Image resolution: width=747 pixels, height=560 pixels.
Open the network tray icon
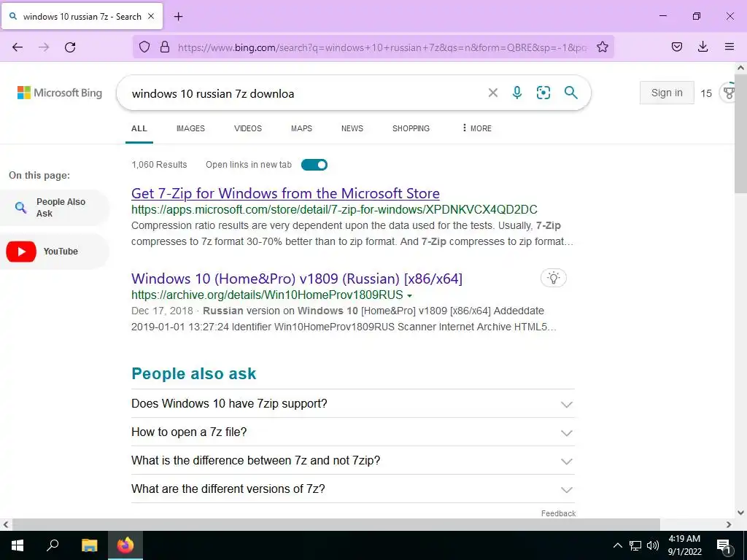tap(635, 545)
